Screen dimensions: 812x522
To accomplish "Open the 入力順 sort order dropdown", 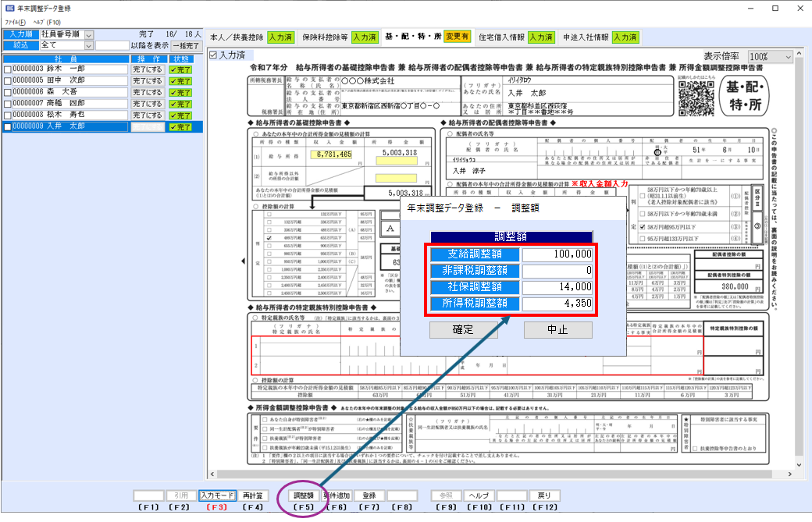I will 88,35.
